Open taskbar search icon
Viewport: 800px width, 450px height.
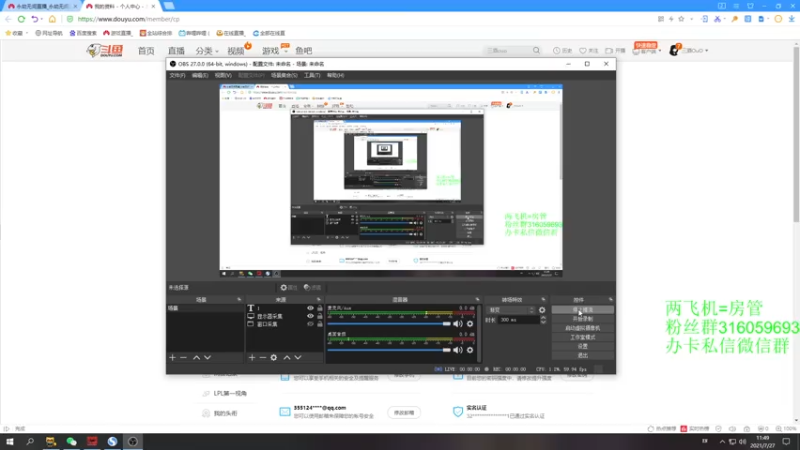(30, 441)
